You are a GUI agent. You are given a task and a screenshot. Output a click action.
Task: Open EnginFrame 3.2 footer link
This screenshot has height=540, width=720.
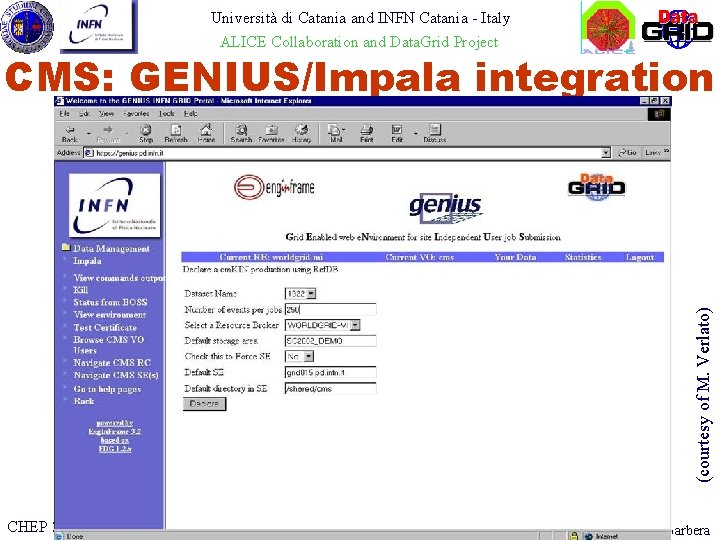click(x=114, y=431)
